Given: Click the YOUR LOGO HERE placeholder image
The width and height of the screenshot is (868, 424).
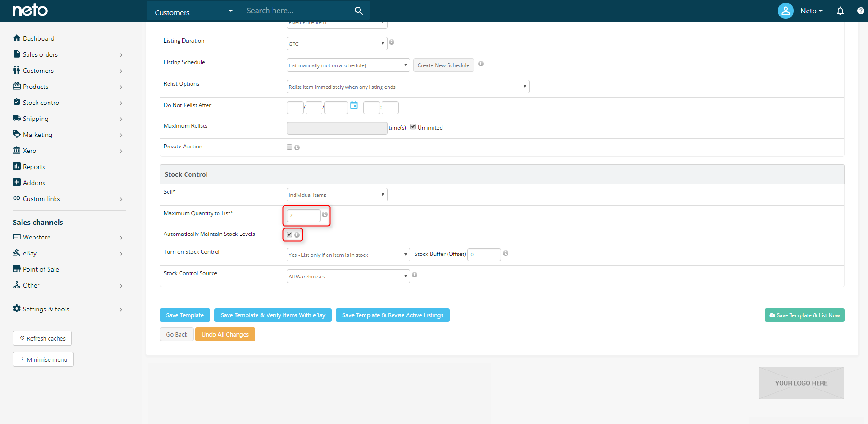Looking at the screenshot, I should click(x=801, y=383).
